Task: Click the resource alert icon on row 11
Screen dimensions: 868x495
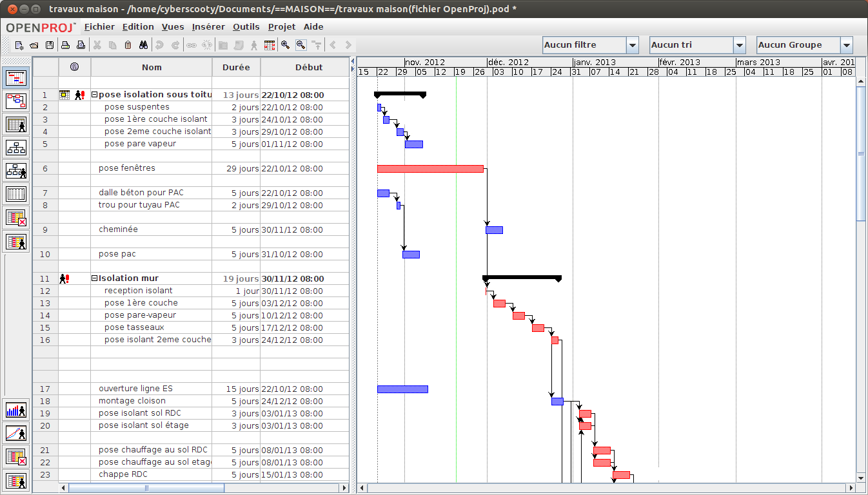Action: pyautogui.click(x=64, y=279)
